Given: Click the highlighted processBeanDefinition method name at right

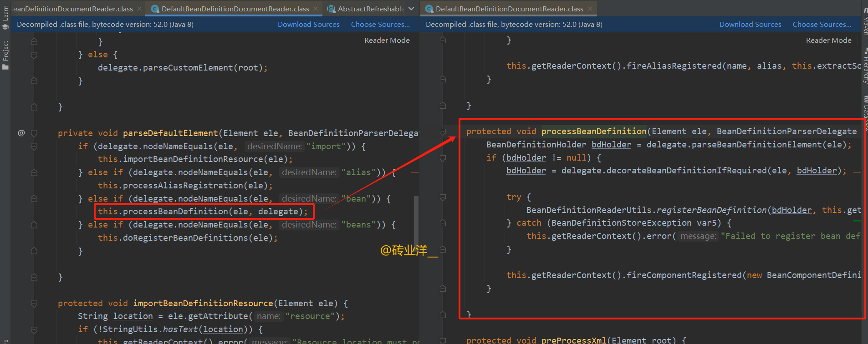Looking at the screenshot, I should (594, 131).
